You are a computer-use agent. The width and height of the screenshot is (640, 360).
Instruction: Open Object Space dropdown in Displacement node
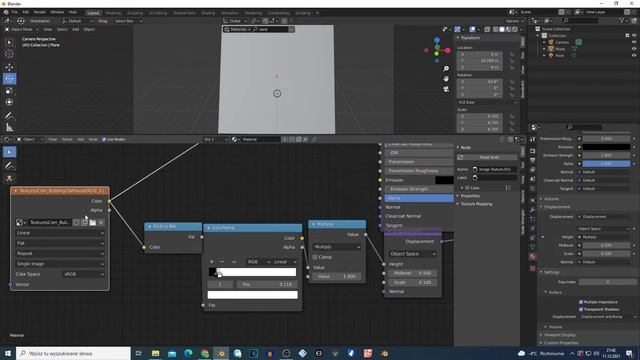(413, 254)
